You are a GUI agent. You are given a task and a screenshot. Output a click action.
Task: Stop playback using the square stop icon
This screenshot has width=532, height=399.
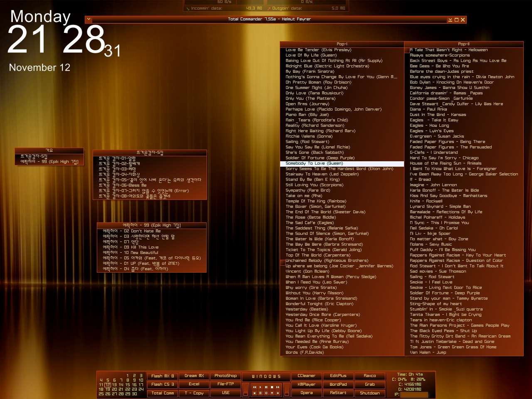pos(272,387)
